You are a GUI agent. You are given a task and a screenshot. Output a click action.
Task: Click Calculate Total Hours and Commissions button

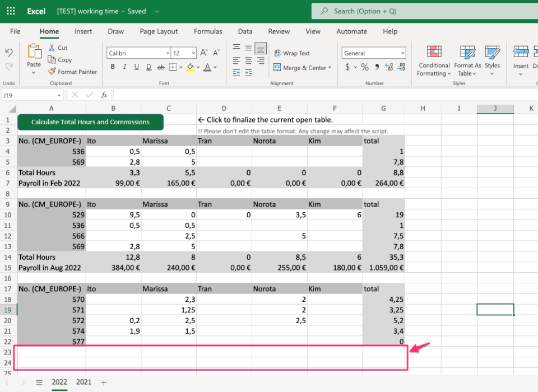click(x=90, y=122)
